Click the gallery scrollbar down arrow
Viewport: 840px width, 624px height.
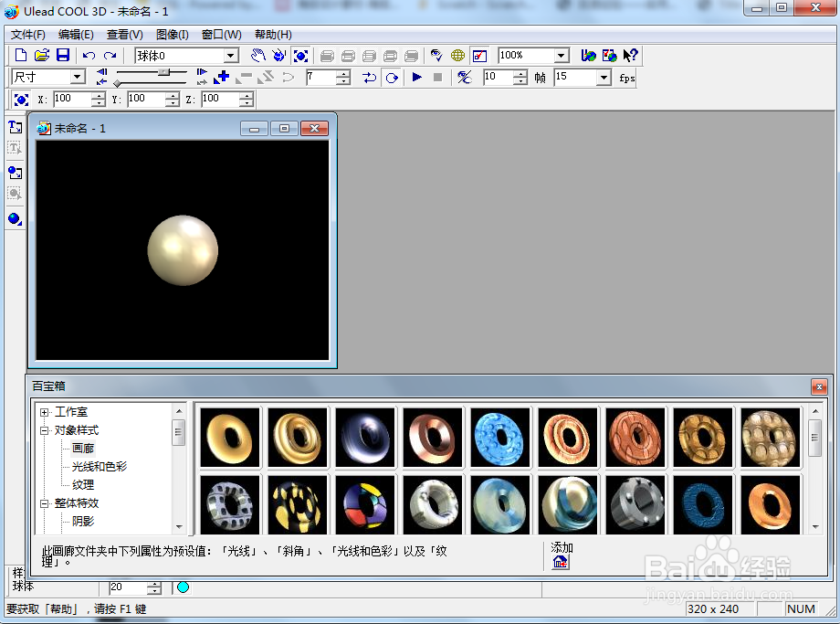(815, 527)
